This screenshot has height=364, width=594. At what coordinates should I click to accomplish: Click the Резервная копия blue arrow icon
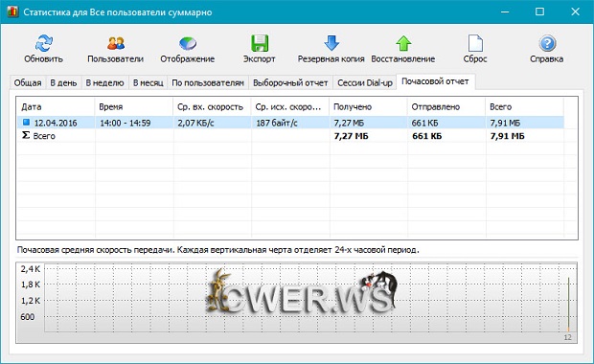pyautogui.click(x=331, y=43)
